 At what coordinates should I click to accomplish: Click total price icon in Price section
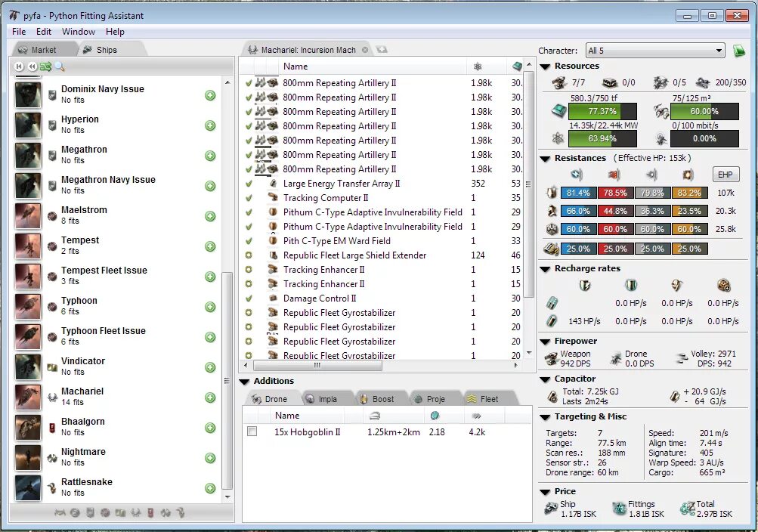tap(687, 509)
